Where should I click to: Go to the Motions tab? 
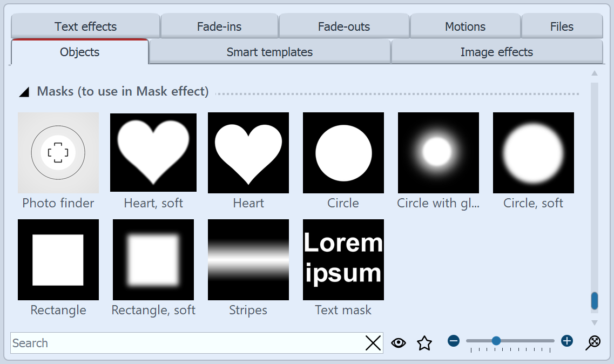click(x=465, y=26)
